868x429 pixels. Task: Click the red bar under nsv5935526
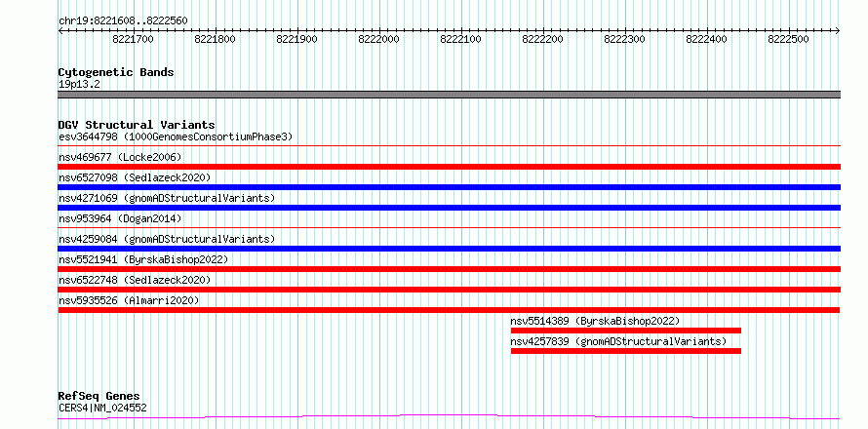[450, 310]
